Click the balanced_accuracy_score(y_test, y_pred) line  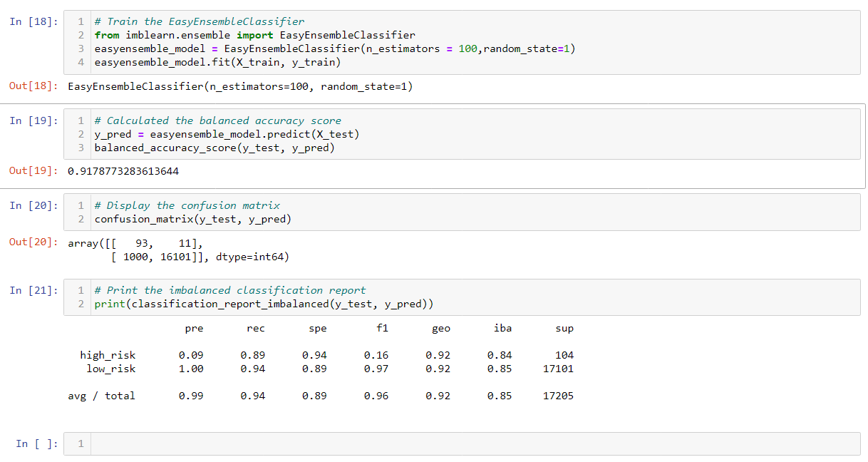(x=215, y=148)
